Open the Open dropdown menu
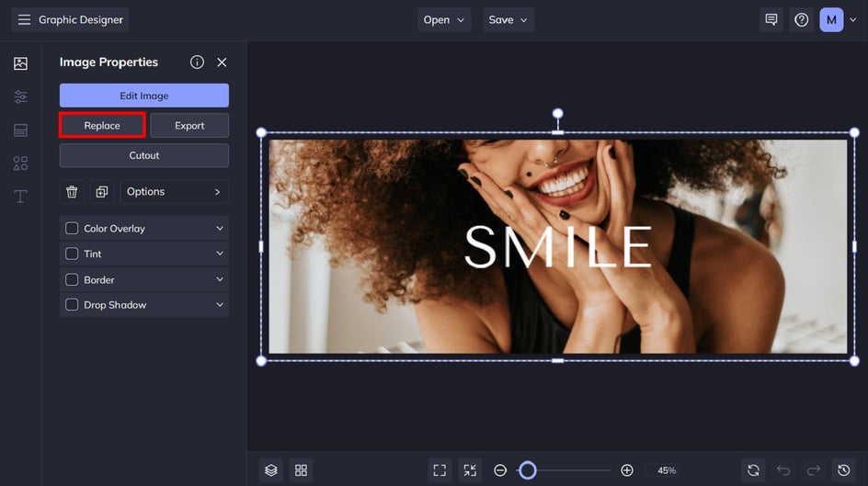This screenshot has width=868, height=486. tap(444, 20)
